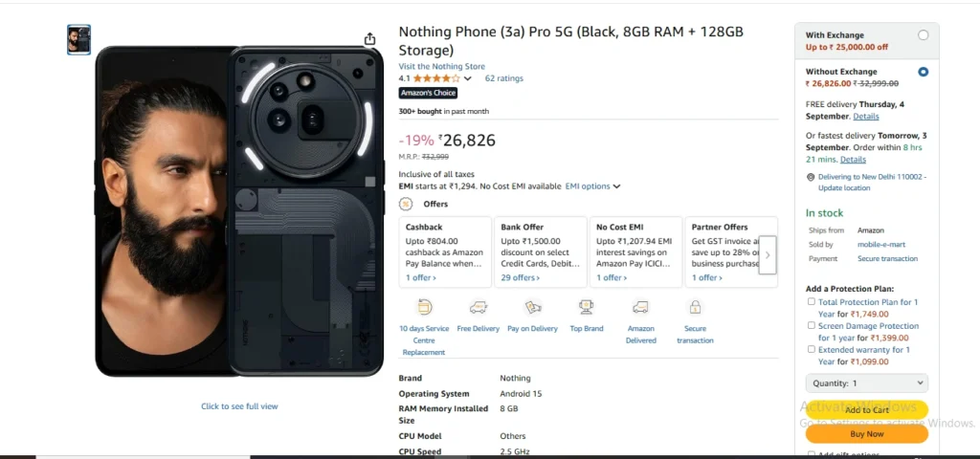The image size is (980, 459).
Task: Click the 10 days Service Centre Replacement icon
Action: point(424,307)
